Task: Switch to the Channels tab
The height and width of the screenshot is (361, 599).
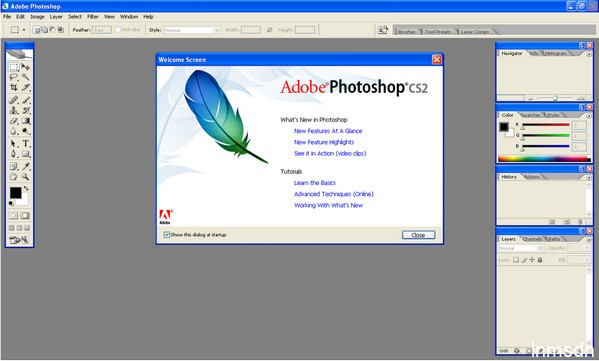Action: [x=532, y=239]
